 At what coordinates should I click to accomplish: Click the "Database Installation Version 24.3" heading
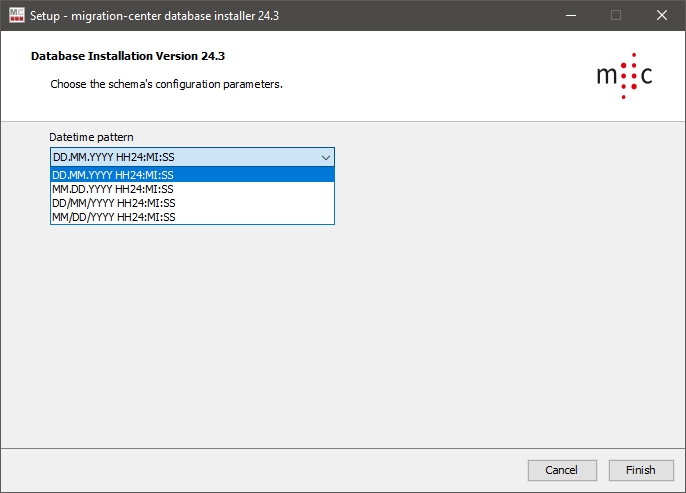coord(135,57)
